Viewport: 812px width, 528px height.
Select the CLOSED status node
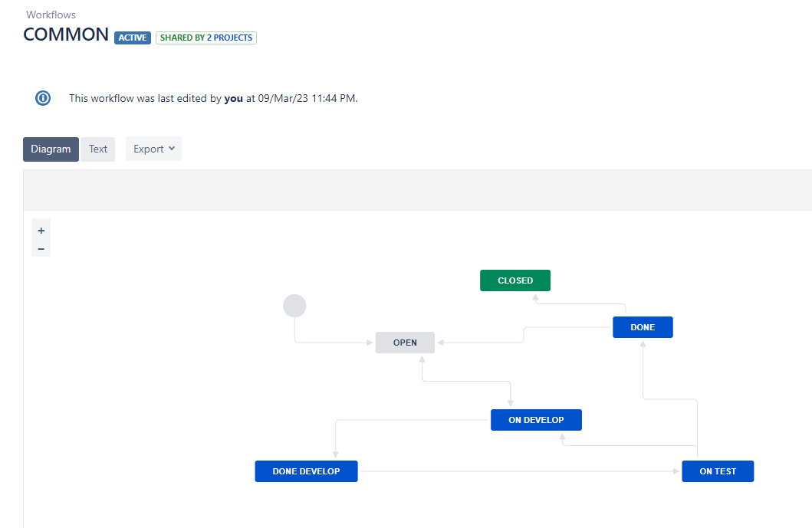pos(514,280)
